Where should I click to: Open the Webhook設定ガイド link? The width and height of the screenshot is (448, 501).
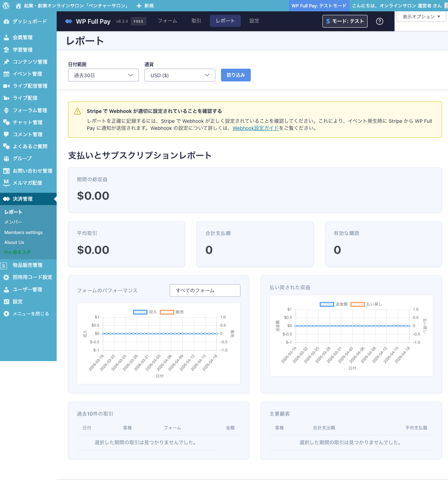256,128
